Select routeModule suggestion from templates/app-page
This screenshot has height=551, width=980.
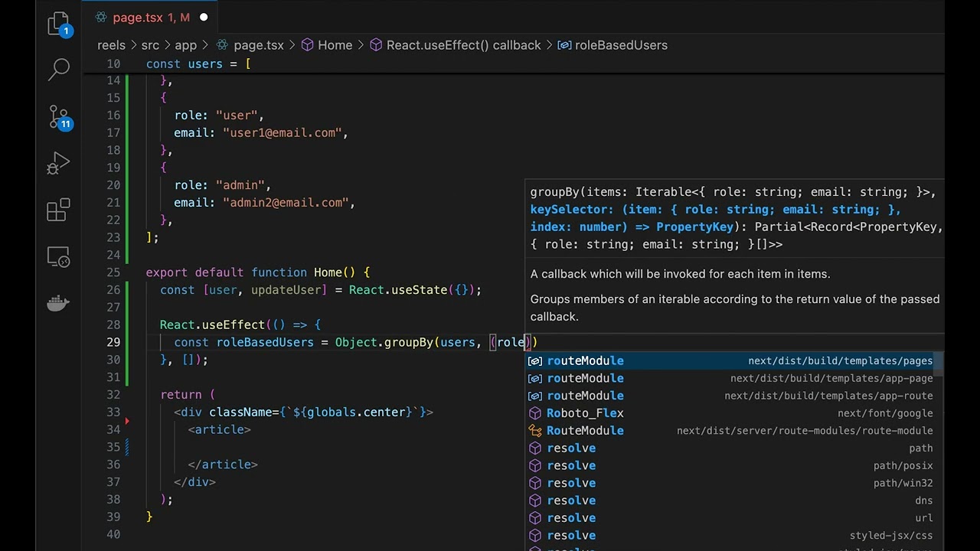pos(730,378)
